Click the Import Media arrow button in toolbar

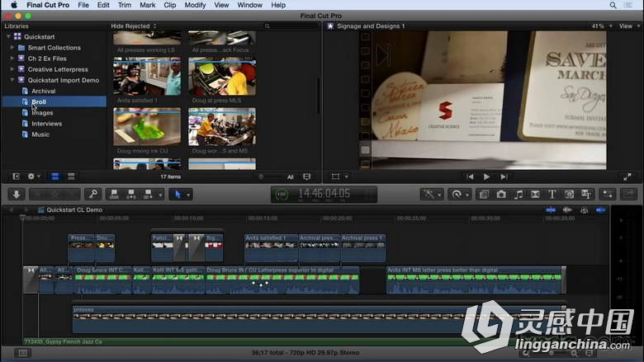pyautogui.click(x=17, y=195)
